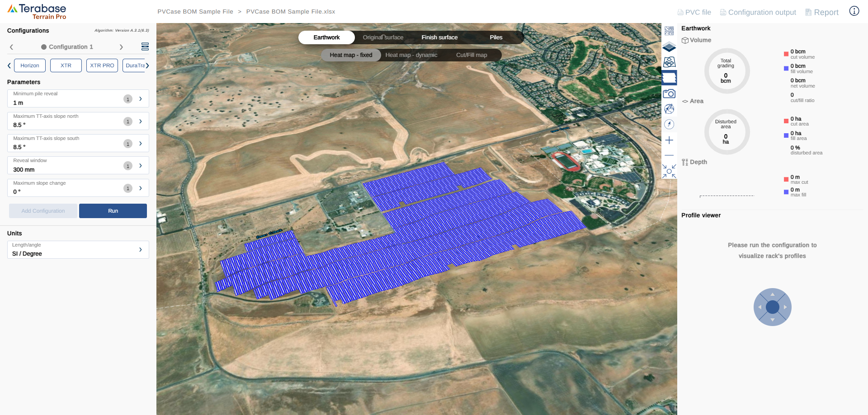868x415 pixels.
Task: Click the Configuration output file icon
Action: tap(723, 12)
